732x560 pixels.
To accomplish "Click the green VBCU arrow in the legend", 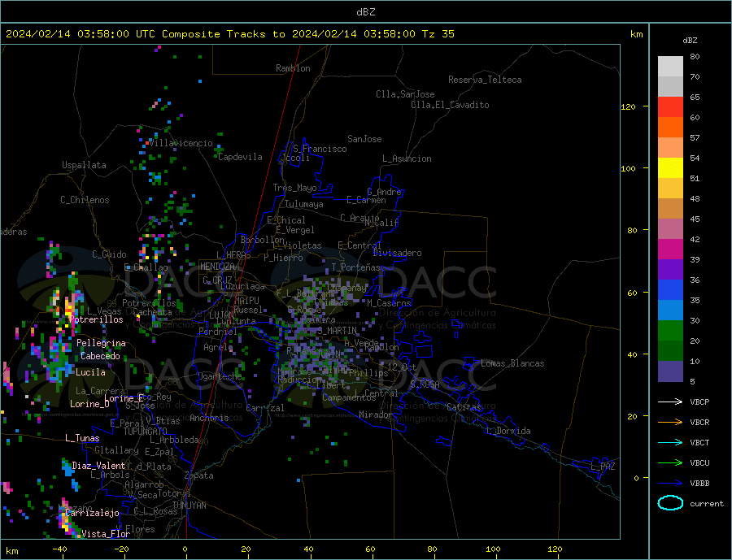I will click(x=670, y=462).
